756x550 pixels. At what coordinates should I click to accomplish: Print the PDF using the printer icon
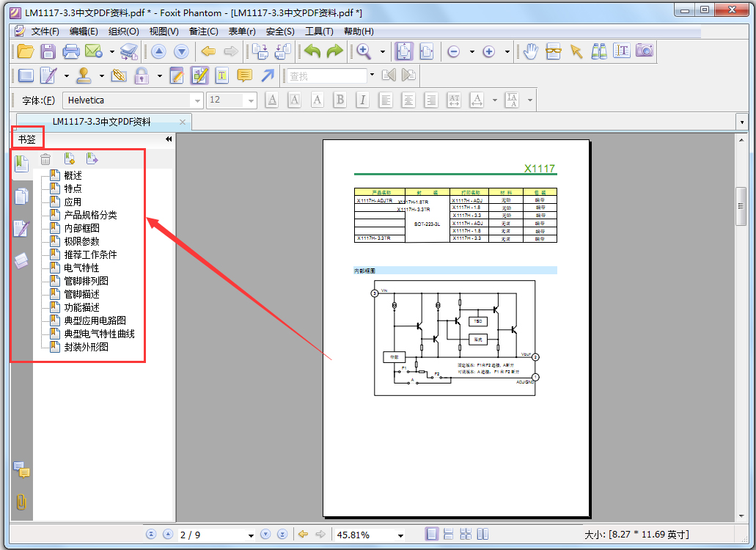click(71, 51)
